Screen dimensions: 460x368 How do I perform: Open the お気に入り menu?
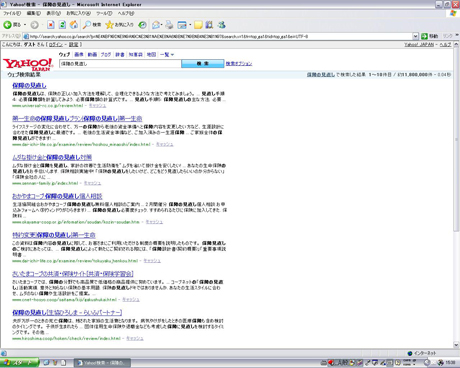(78, 13)
